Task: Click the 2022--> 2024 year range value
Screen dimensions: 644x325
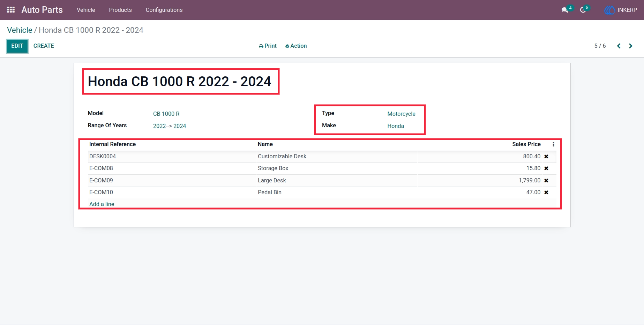Action: [170, 126]
